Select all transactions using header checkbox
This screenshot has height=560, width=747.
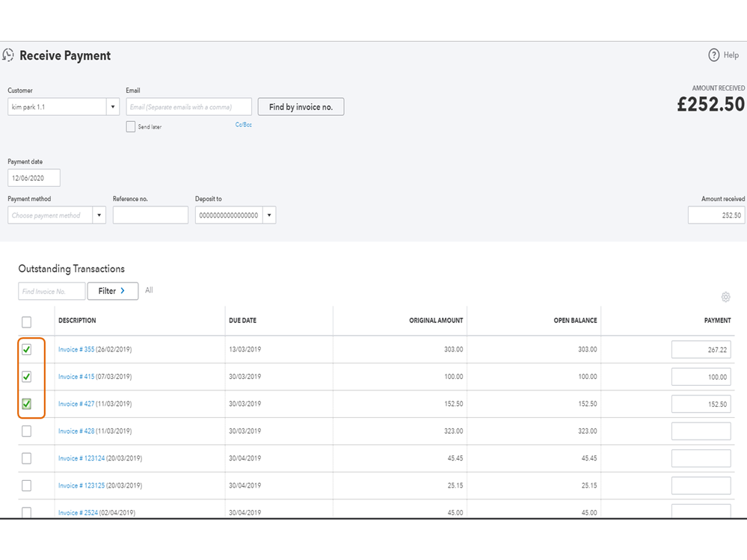(x=26, y=322)
